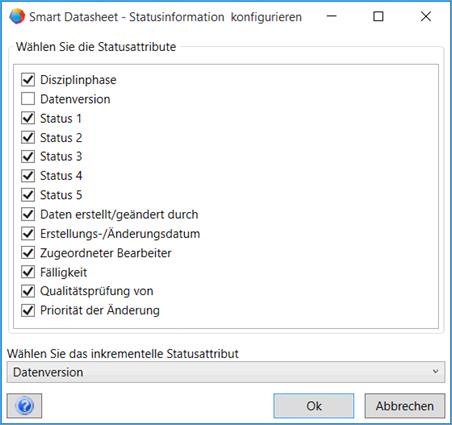Image resolution: width=452 pixels, height=425 pixels.
Task: Open the inkrementelle Statusattribut dropdown
Action: click(x=226, y=372)
